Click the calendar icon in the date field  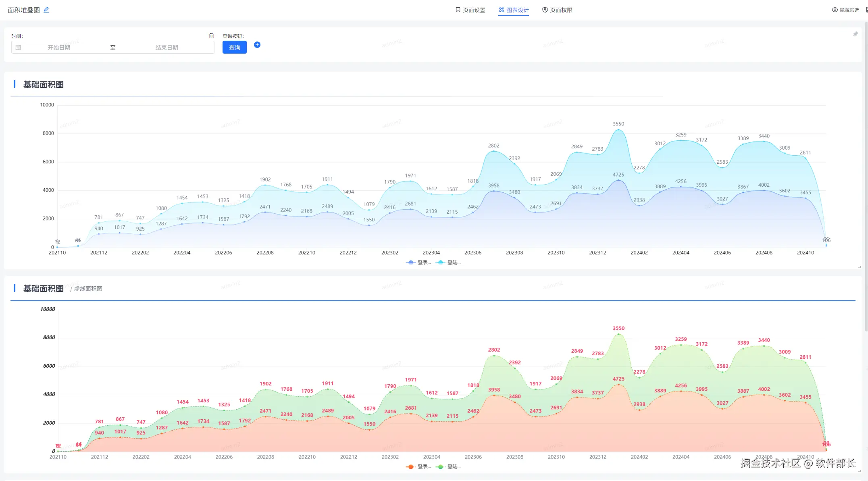click(x=18, y=48)
